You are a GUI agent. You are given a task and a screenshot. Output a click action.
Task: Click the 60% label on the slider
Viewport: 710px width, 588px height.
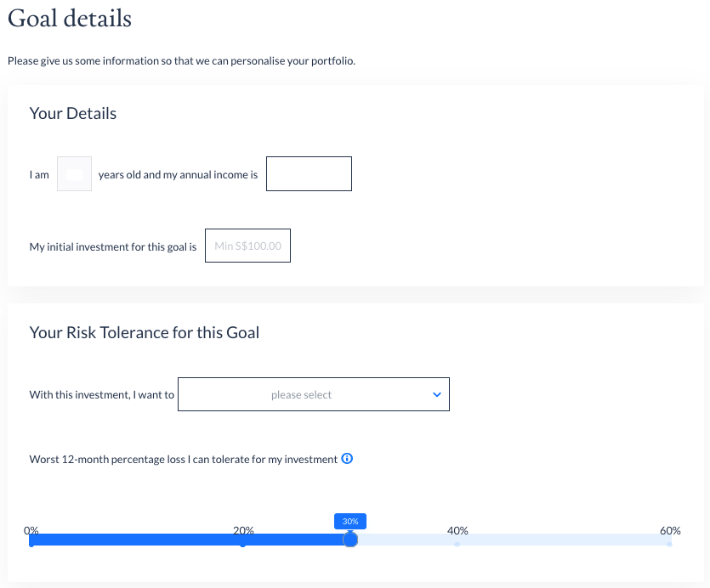(670, 530)
